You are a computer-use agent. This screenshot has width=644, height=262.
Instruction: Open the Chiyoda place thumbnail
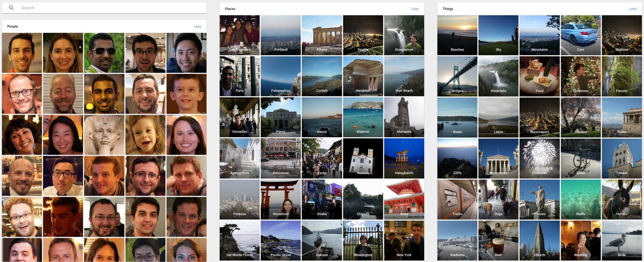tap(363, 199)
